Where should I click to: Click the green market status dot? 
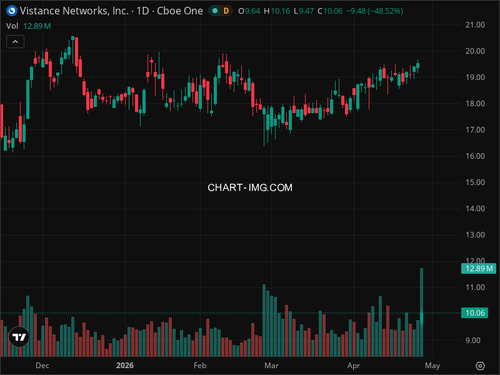[x=215, y=11]
